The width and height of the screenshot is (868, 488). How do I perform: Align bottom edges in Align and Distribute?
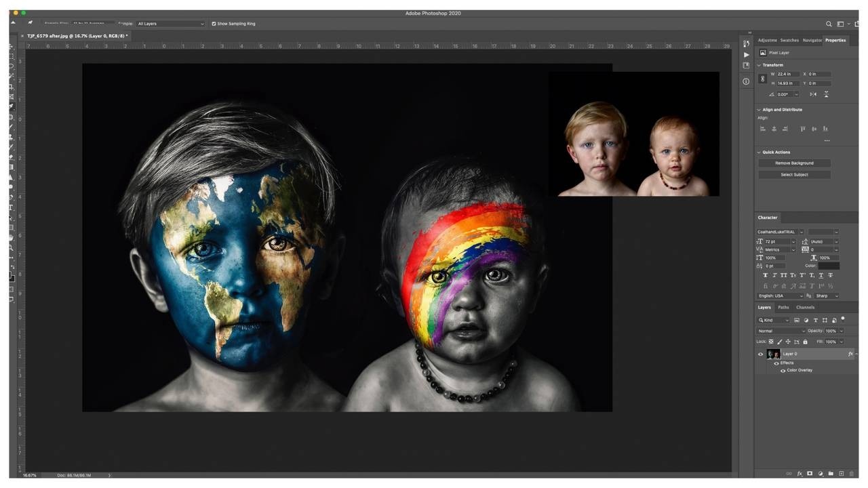tap(825, 129)
